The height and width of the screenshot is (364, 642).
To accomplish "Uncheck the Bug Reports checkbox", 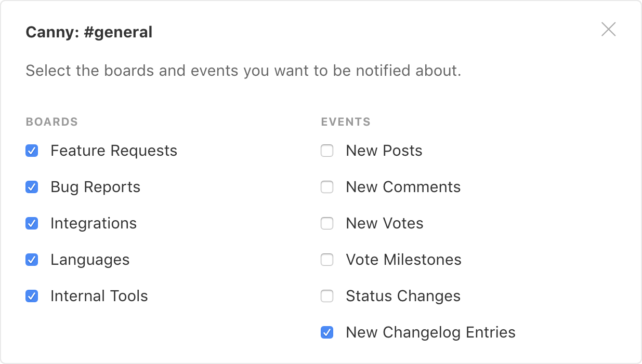I will click(32, 187).
